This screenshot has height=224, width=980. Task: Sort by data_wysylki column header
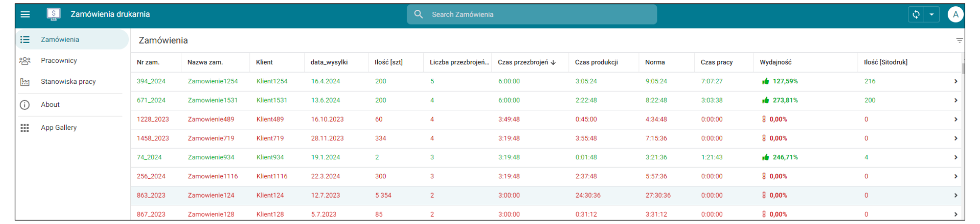click(x=329, y=62)
